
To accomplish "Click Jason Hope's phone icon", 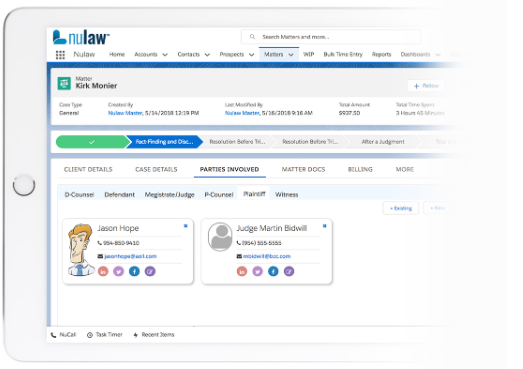I will [99, 243].
